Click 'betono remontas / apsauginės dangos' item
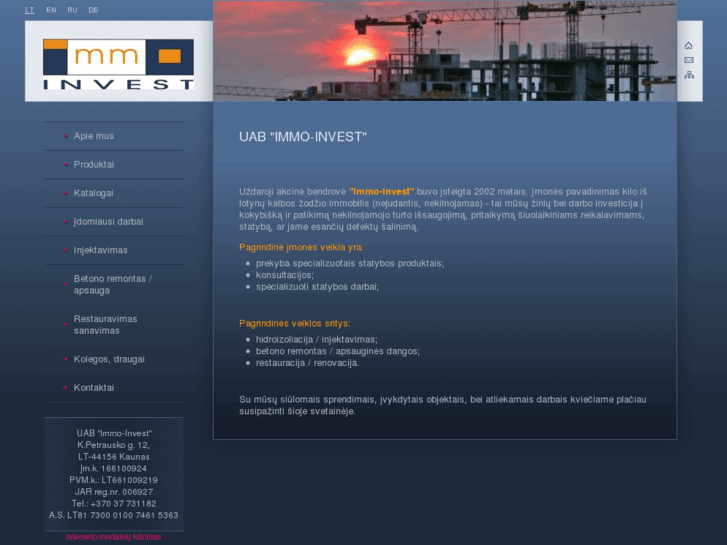 pos(338,351)
